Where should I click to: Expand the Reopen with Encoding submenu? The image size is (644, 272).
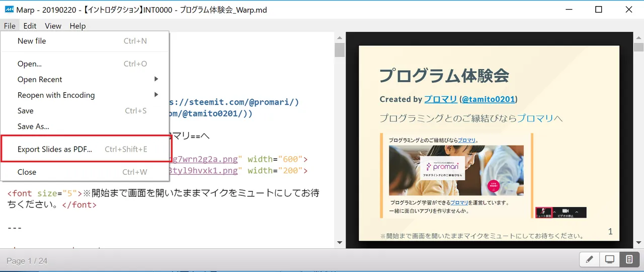(85, 95)
